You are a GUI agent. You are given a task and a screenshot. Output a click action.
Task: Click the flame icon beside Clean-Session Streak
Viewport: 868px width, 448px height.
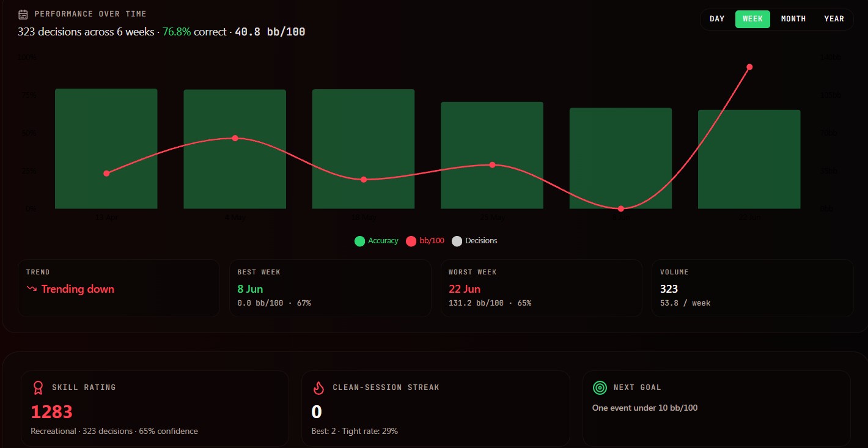[x=318, y=387]
